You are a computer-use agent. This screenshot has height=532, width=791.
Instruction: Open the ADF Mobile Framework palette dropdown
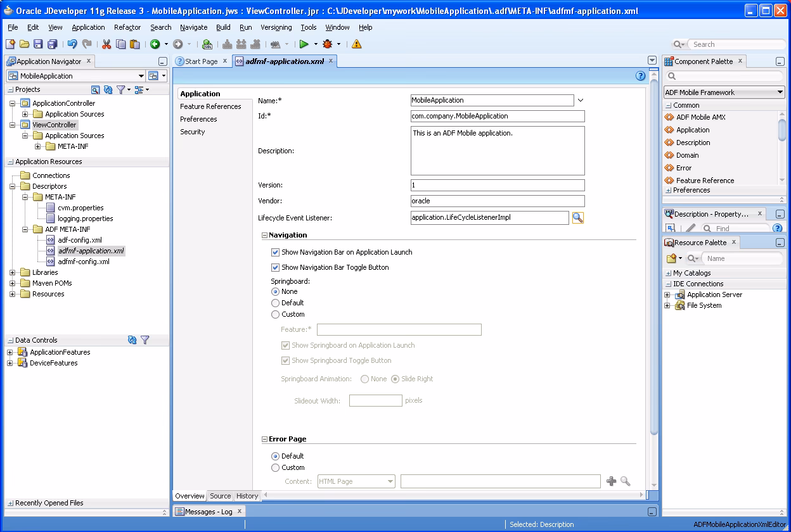pos(780,92)
